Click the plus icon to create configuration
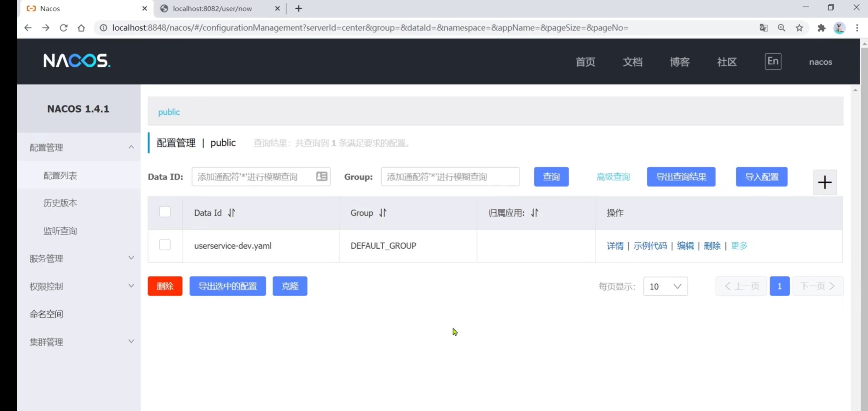 click(825, 182)
